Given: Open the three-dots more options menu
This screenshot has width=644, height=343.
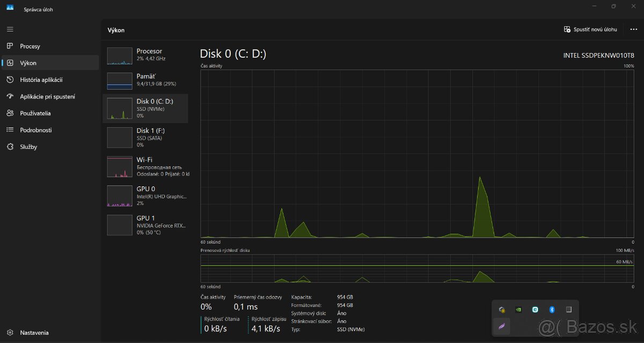Looking at the screenshot, I should click(633, 30).
